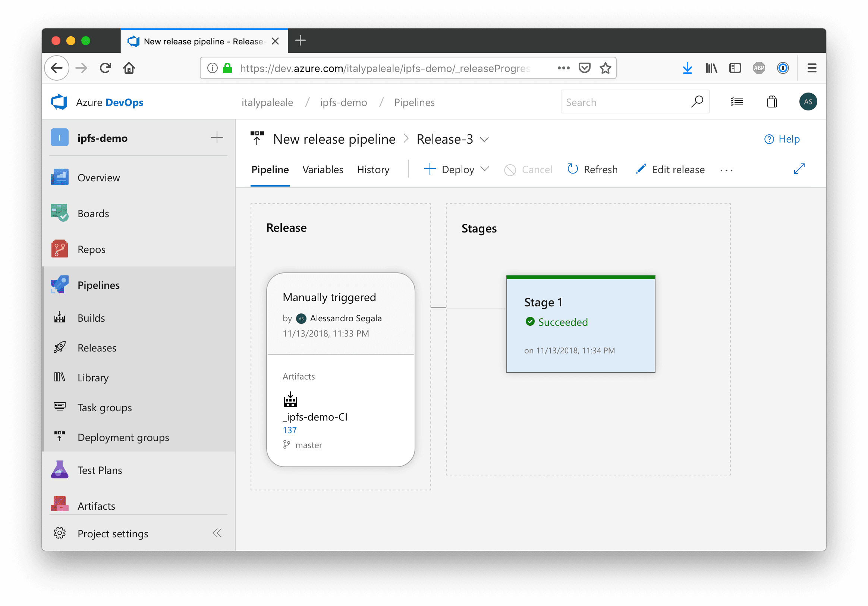Open the more actions ellipsis menu
The image size is (868, 606).
[726, 170]
